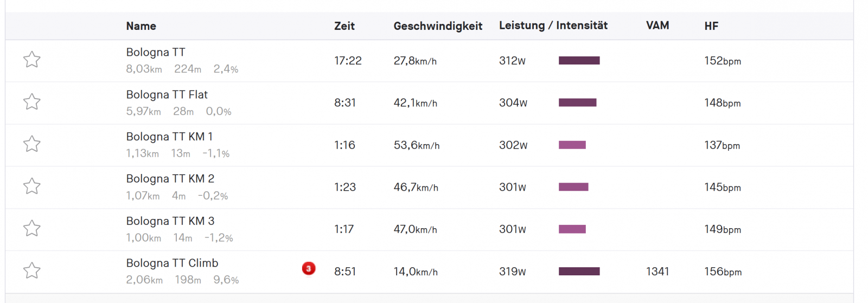Viewport: 868px width, 303px height.
Task: Click the VAM column header
Action: [x=658, y=25]
